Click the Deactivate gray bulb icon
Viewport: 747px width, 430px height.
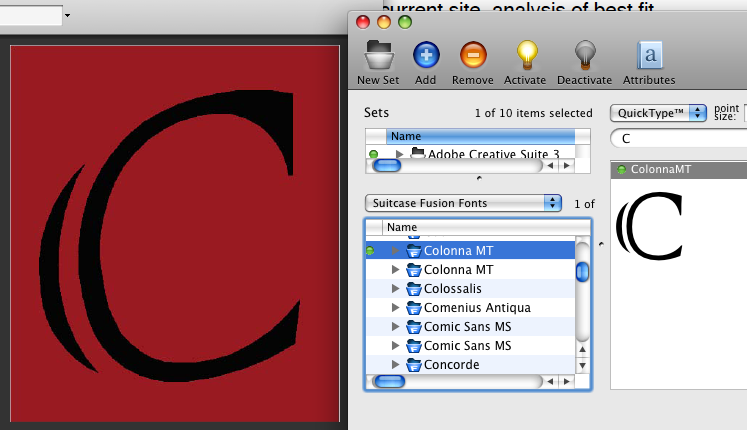(x=585, y=56)
